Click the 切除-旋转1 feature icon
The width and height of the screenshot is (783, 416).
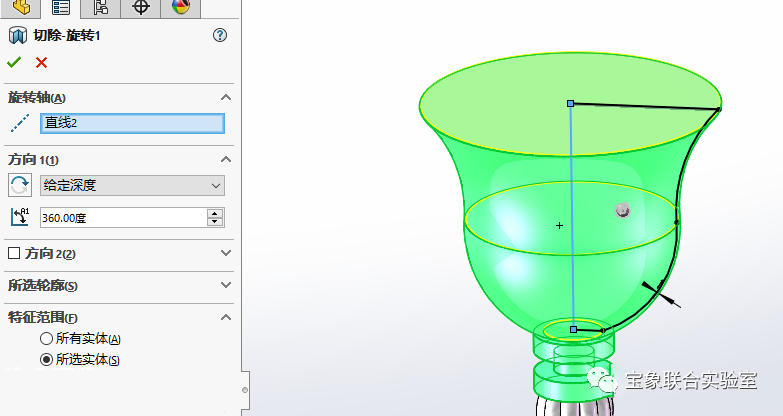(18, 35)
